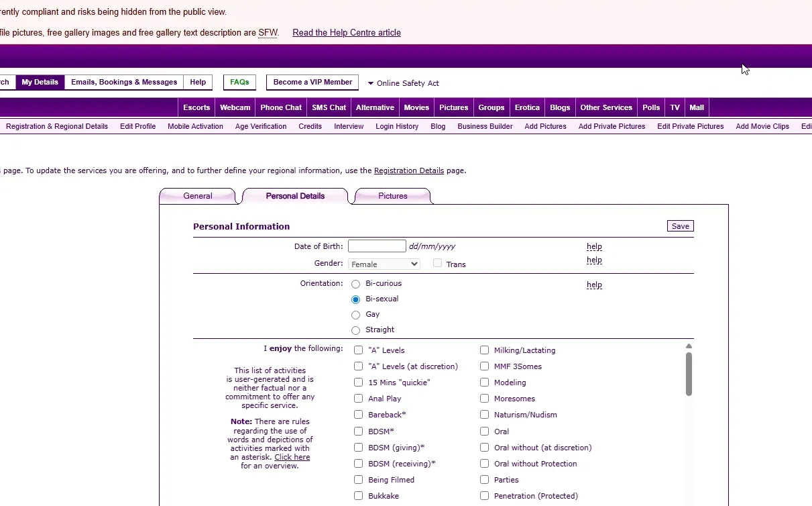The height and width of the screenshot is (506, 812).
Task: Toggle the MMF 3Somes checkbox
Action: (484, 366)
